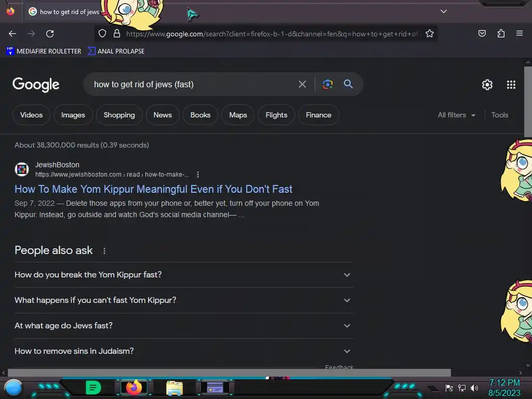Expand 'How do you break the Yom Kippur fast?'

pyautogui.click(x=183, y=275)
